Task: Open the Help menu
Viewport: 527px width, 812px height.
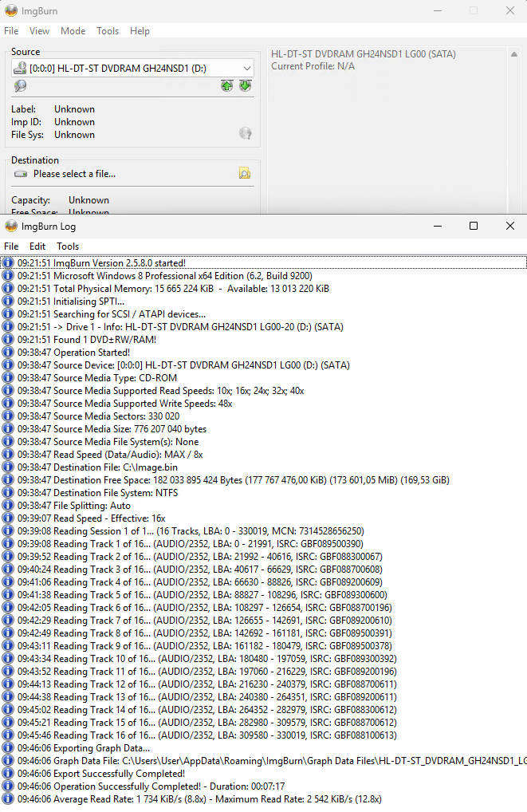Action: point(140,31)
